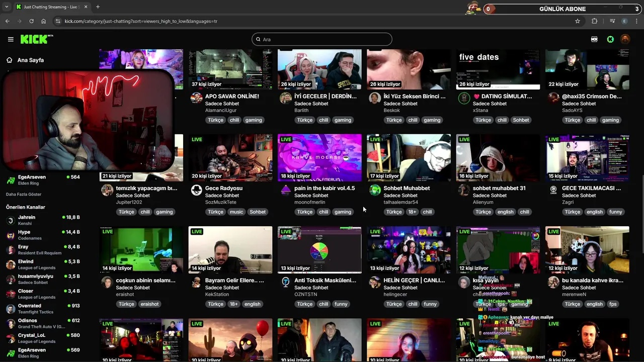This screenshot has width=644, height=362.
Task: Bookmark this page with star icon
Action: [x=578, y=21]
